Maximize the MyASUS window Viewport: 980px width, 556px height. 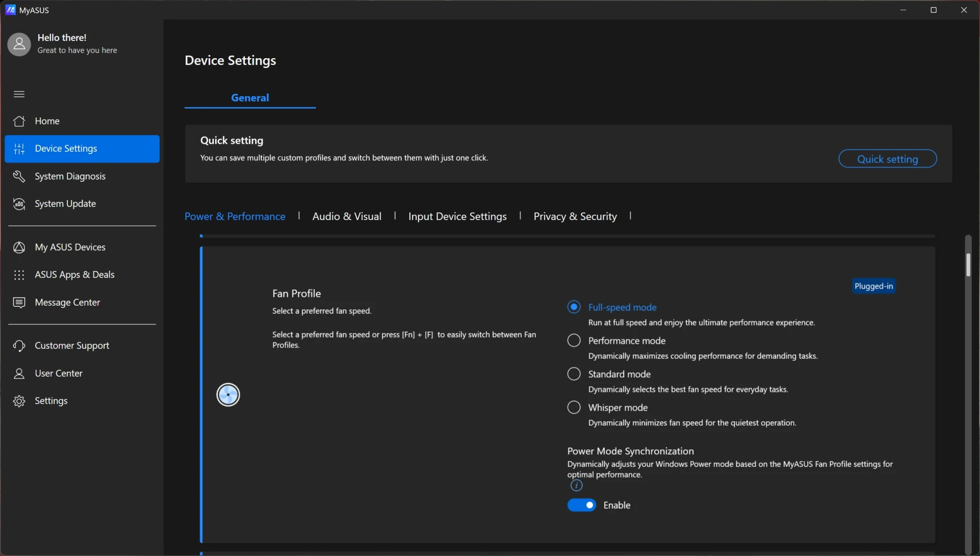pyautogui.click(x=934, y=10)
